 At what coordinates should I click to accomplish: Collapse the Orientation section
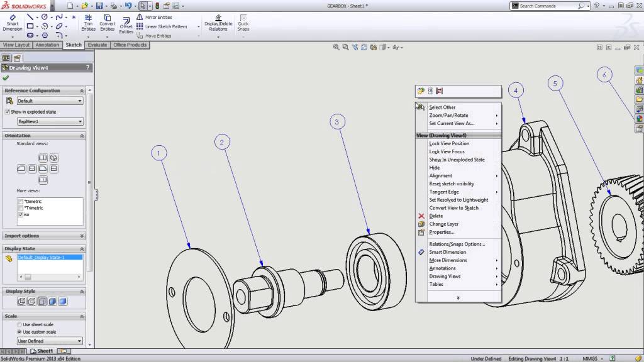click(82, 136)
